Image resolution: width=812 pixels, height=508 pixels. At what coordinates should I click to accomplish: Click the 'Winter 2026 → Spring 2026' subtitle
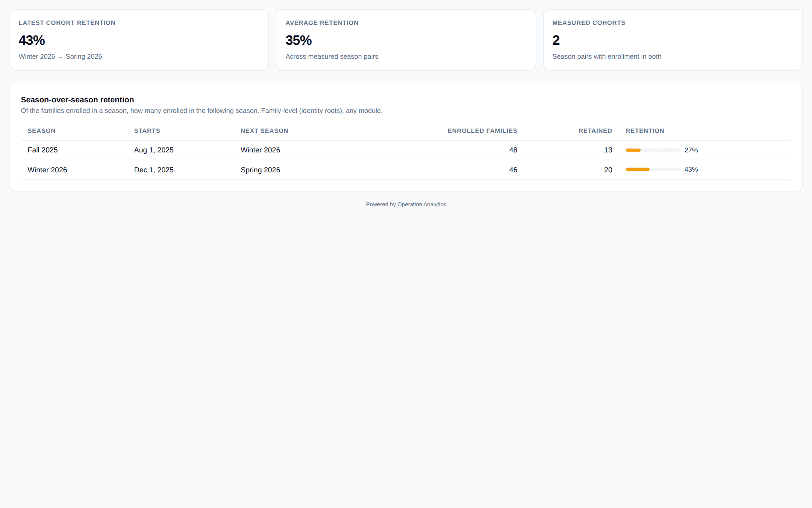pyautogui.click(x=60, y=56)
